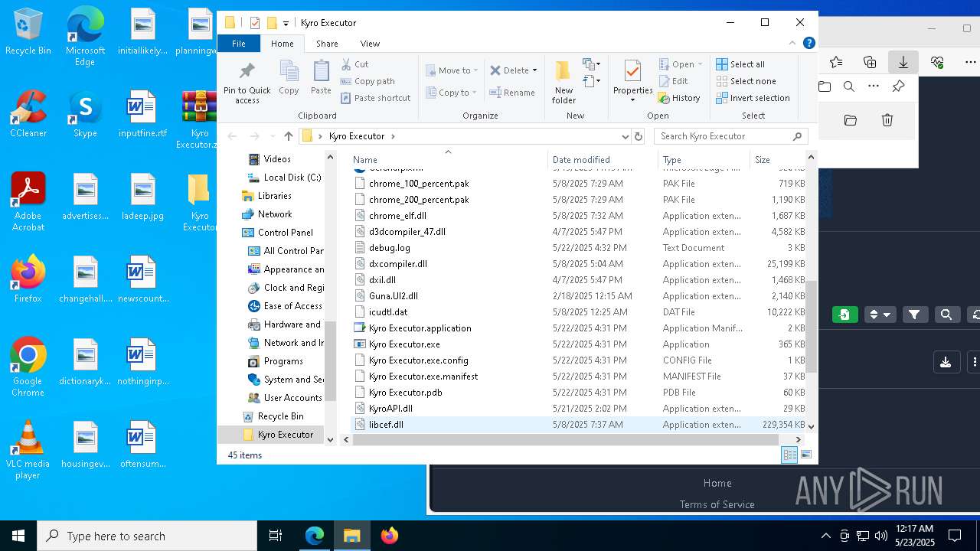Viewport: 980px width, 551px height.
Task: Click delete trash icon in Edge downloads panel
Action: 887,120
